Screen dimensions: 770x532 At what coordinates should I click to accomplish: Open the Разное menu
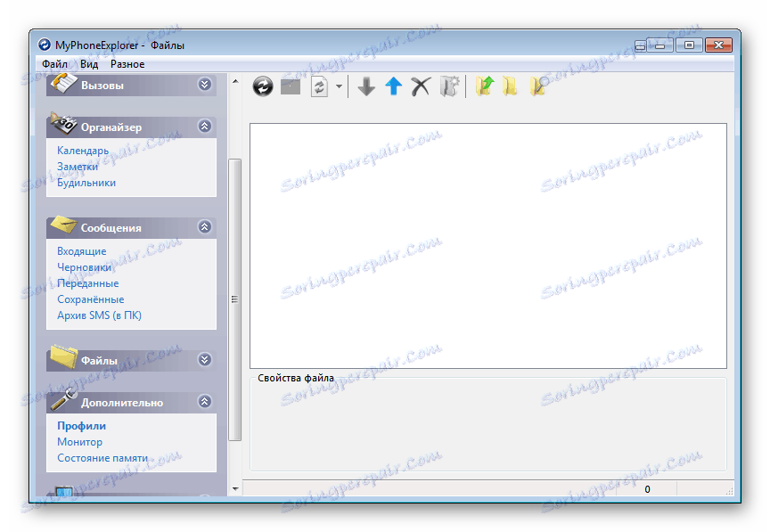point(127,64)
